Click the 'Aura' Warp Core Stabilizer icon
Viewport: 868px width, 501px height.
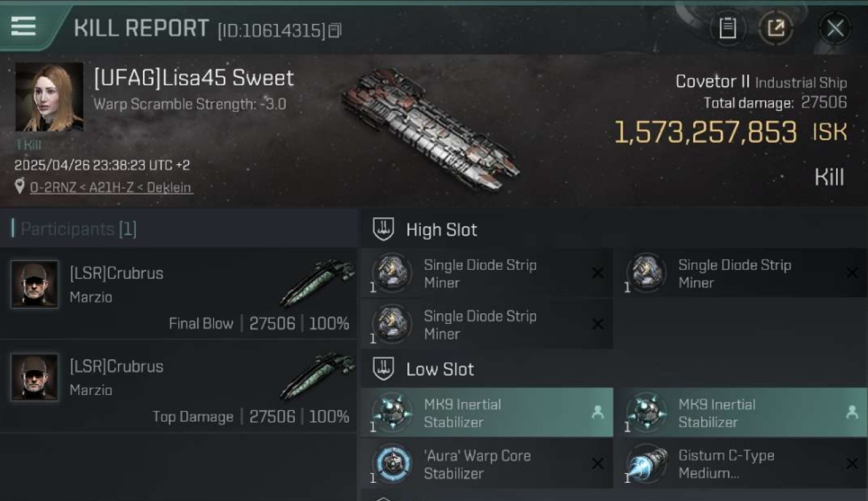click(392, 464)
